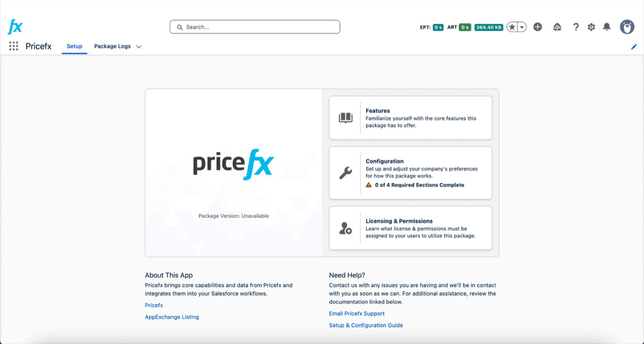Switch to the Setup tab
The image size is (644, 344).
[x=74, y=46]
